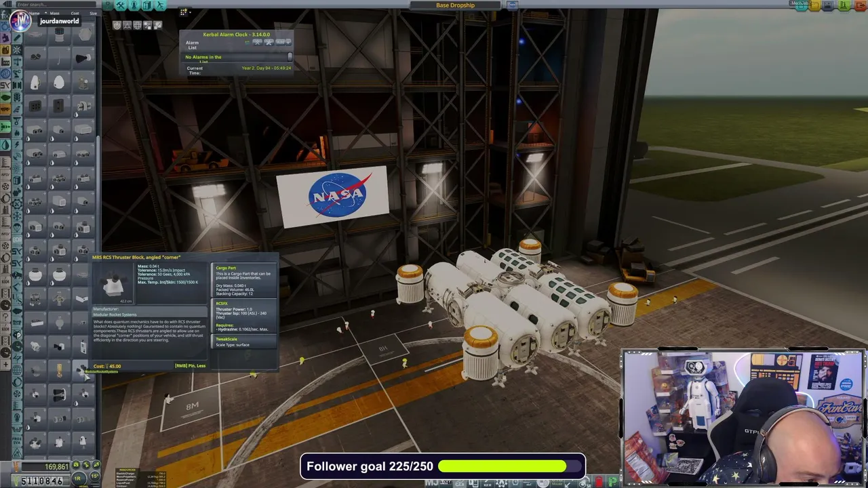Viewport: 868px width, 488px height.
Task: Pick the yellow cylindrical part thumbnail
Action: tap(60, 371)
